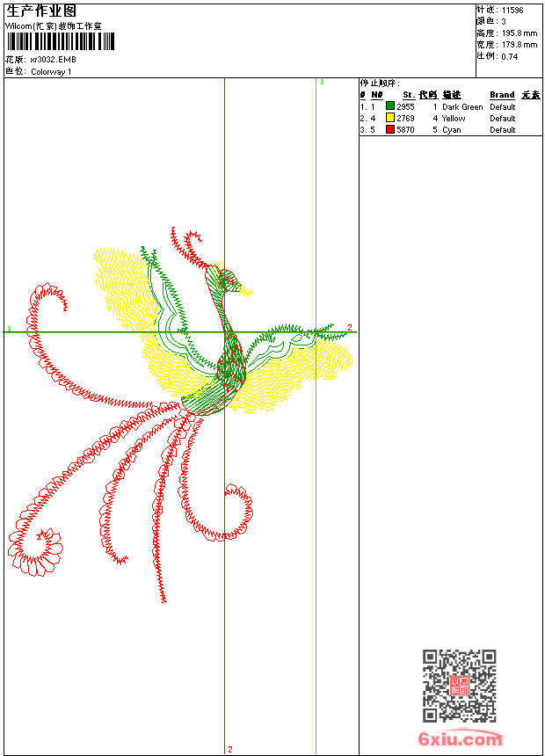
Task: Select stitch count 2769 in Yellow row
Action: pos(405,119)
